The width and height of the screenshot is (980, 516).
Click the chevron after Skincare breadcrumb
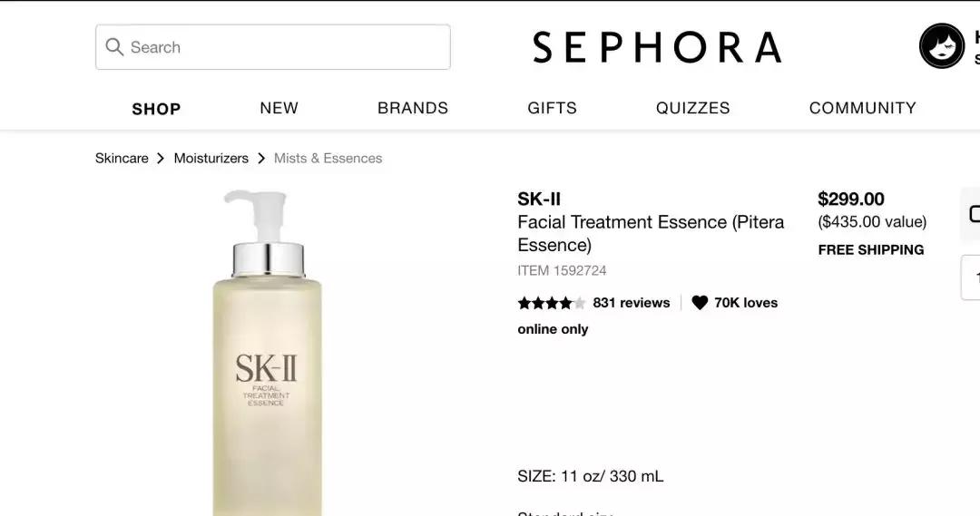click(x=161, y=159)
